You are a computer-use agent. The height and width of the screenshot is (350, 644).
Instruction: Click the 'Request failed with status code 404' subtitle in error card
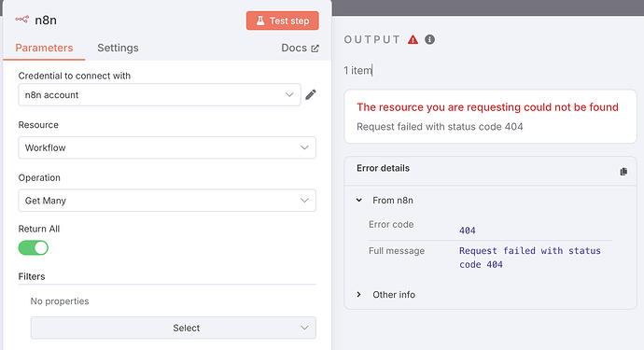[x=440, y=127]
